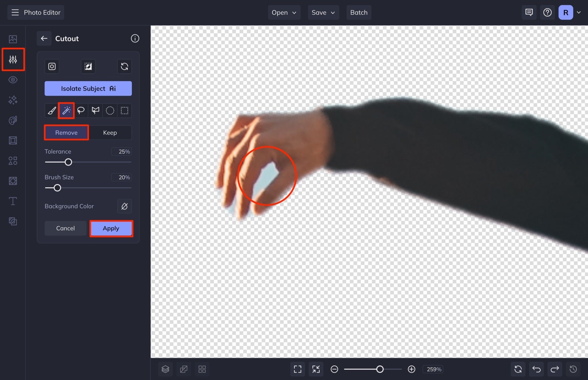Run Isolate Subject with AI

coord(88,88)
